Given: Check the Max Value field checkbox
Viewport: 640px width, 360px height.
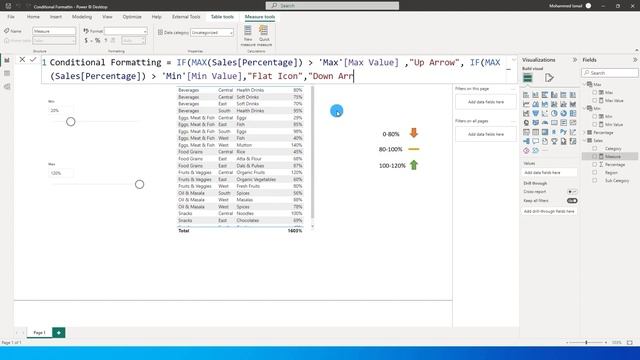Looking at the screenshot, I should click(x=595, y=100).
